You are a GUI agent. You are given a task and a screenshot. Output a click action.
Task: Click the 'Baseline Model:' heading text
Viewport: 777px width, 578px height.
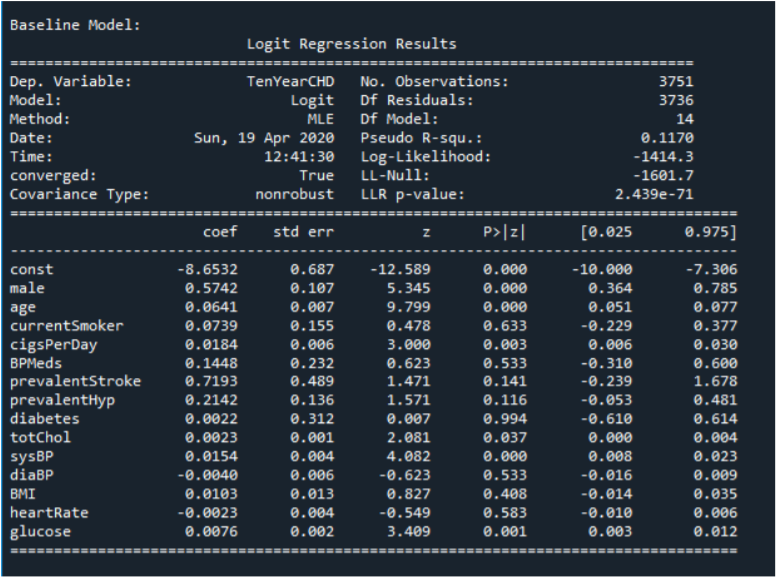[75, 25]
